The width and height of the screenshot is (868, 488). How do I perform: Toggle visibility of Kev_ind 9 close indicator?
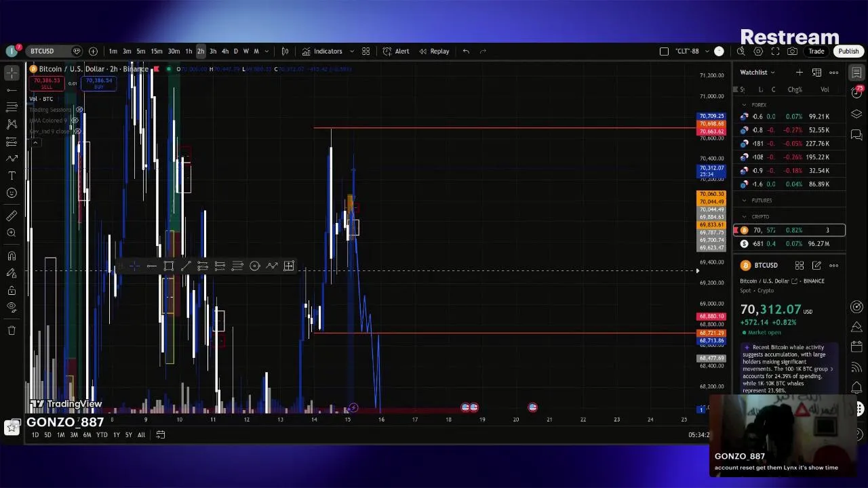(77, 131)
